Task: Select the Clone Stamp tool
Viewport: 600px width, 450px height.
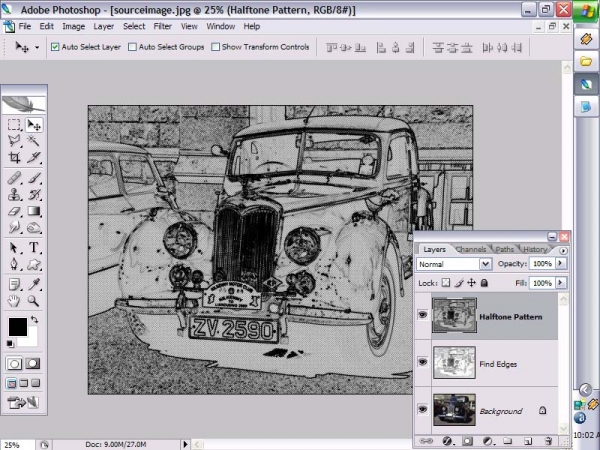Action: (x=14, y=194)
